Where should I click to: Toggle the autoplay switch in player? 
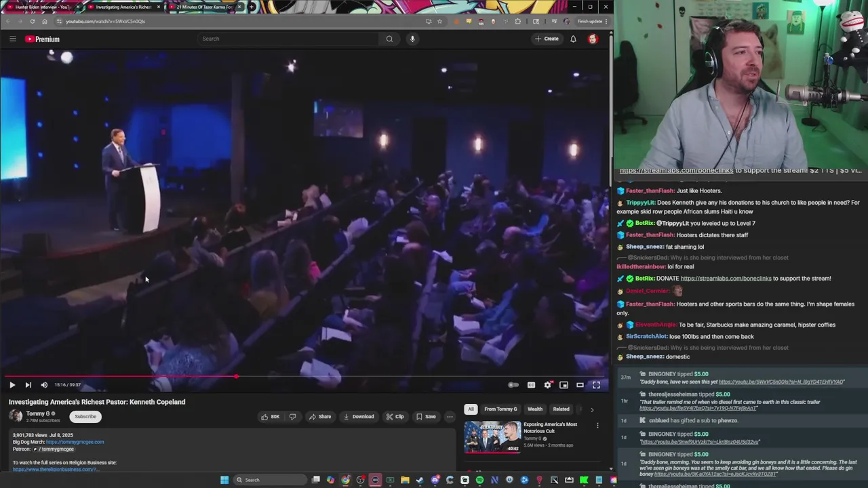click(x=513, y=385)
